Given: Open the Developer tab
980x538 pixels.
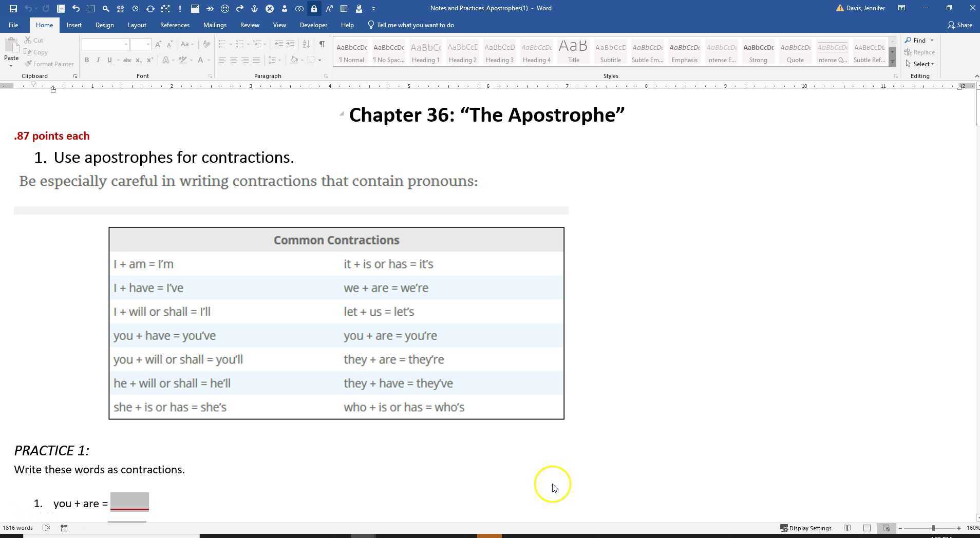Looking at the screenshot, I should point(313,25).
